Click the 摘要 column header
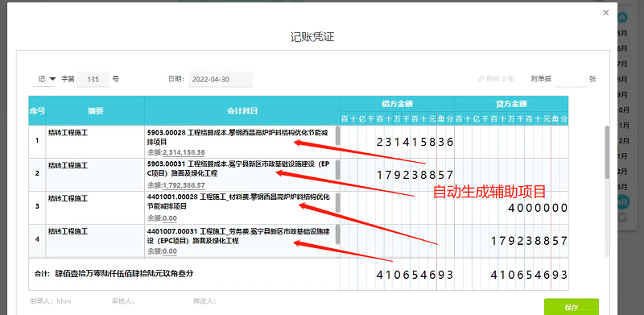Viewport: 644px width, 315px height. (x=95, y=111)
